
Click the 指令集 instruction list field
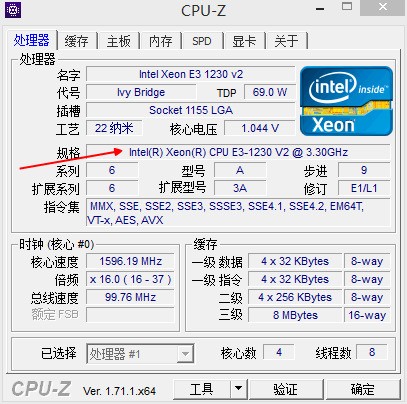pyautogui.click(x=238, y=213)
